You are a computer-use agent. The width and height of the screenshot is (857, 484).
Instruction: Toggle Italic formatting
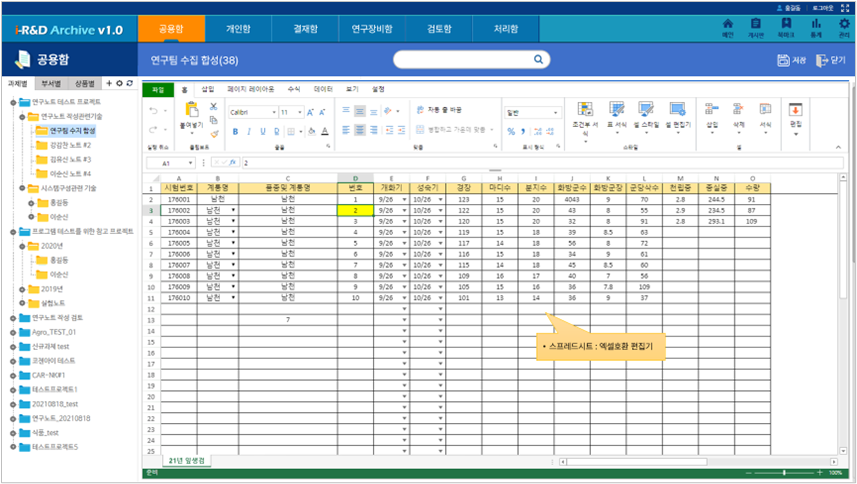click(x=249, y=131)
